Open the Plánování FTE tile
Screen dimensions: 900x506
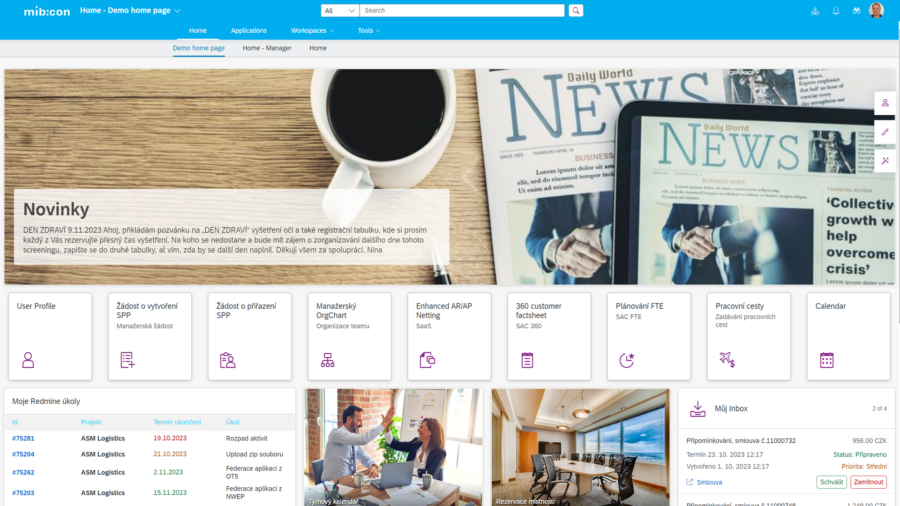click(648, 336)
